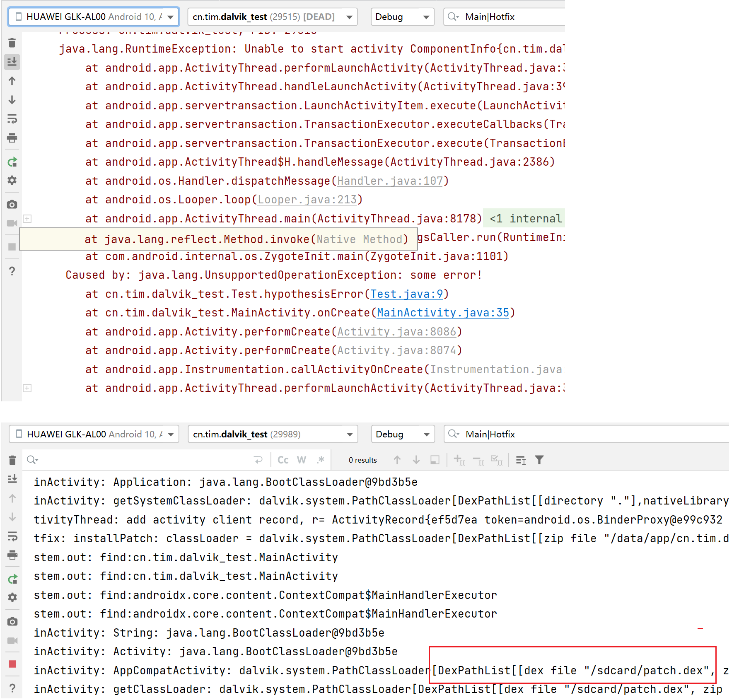Open bottom panel Debug log level dropdown
The height and width of the screenshot is (700, 739).
pyautogui.click(x=402, y=434)
